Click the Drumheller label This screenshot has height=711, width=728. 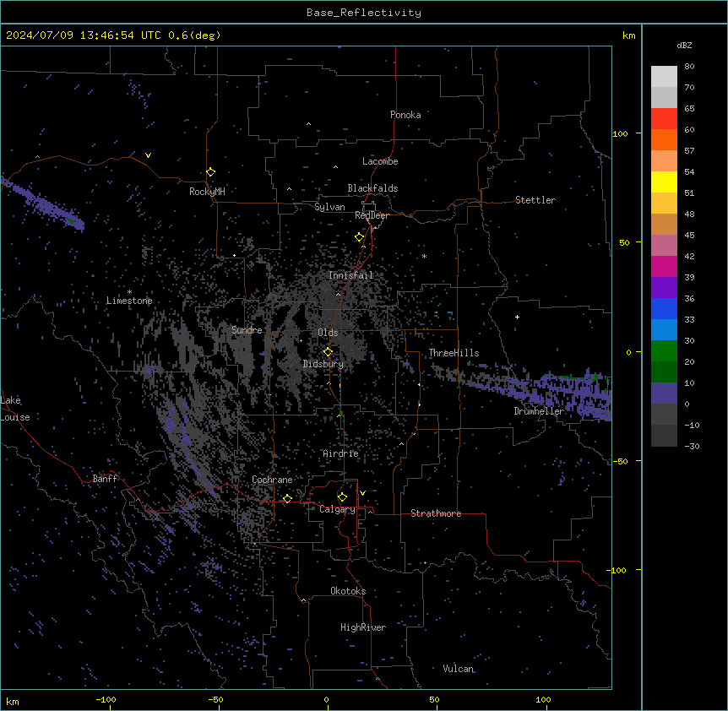coord(539,411)
